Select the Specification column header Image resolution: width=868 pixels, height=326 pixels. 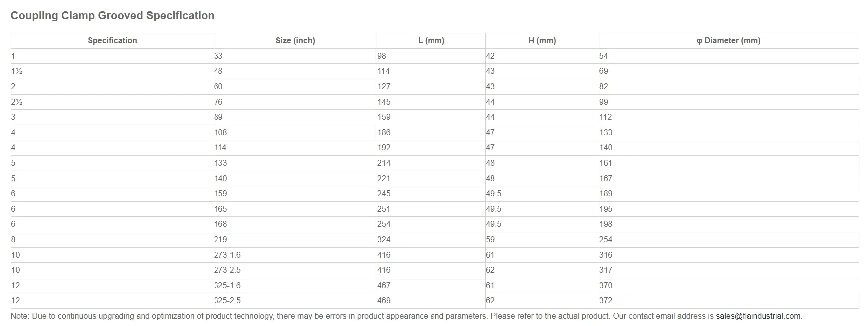[x=112, y=41]
